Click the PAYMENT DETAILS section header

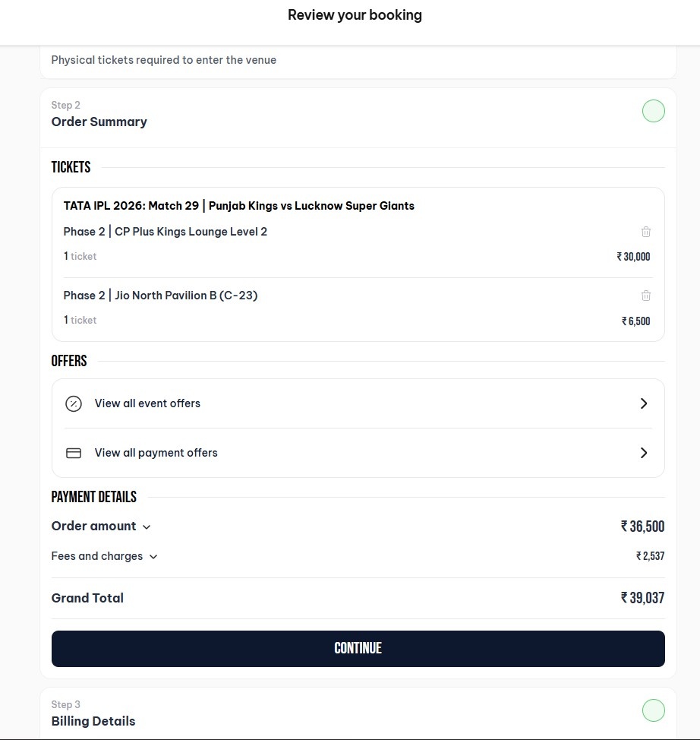click(93, 497)
